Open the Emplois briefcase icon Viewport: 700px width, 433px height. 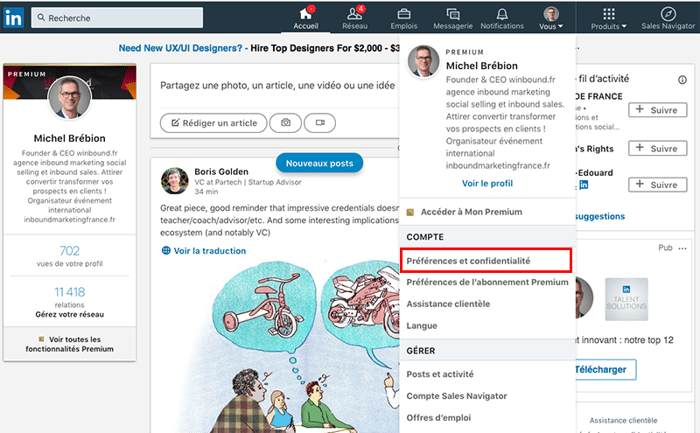click(x=404, y=14)
